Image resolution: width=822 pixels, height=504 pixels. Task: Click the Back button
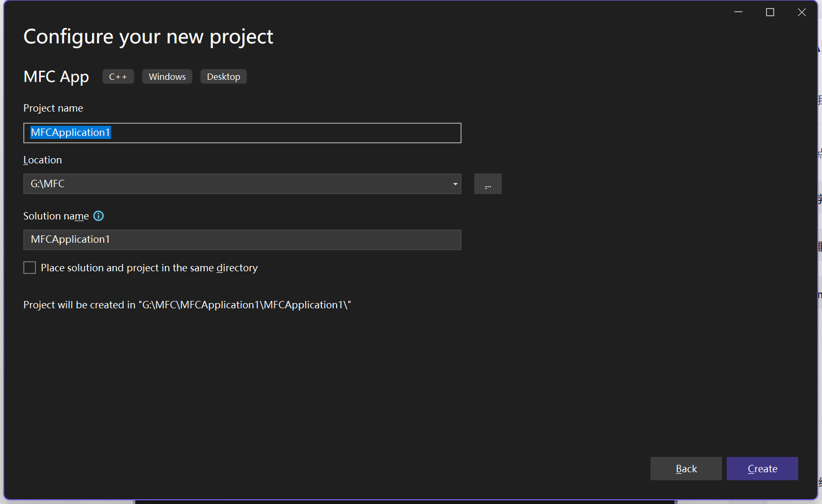coord(686,469)
